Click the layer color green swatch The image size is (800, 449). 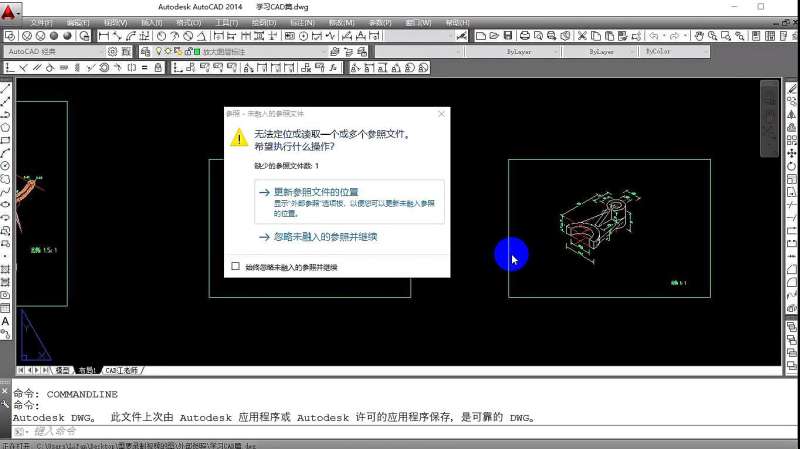[197, 52]
